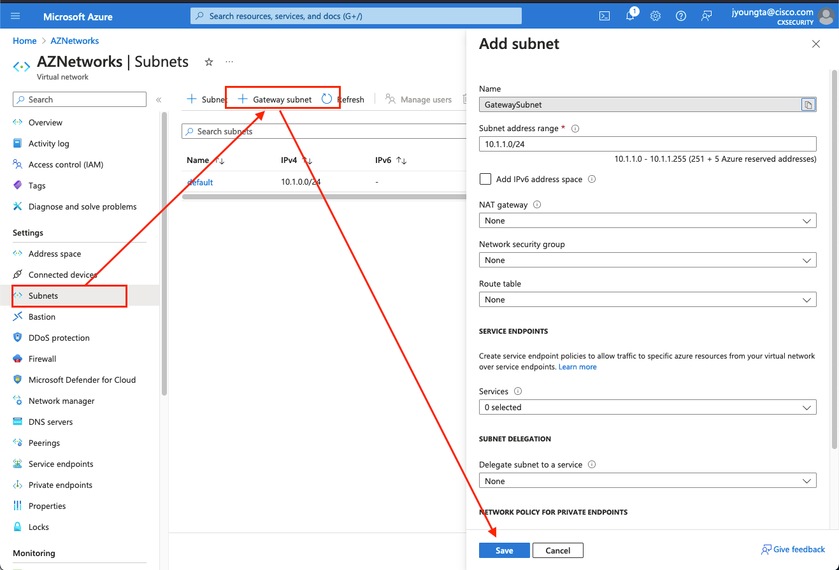Click the Subnet address range field
The width and height of the screenshot is (839, 570).
[x=647, y=144]
